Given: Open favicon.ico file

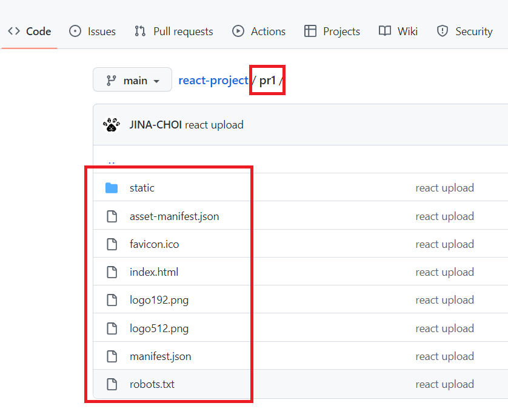Looking at the screenshot, I should coord(154,244).
